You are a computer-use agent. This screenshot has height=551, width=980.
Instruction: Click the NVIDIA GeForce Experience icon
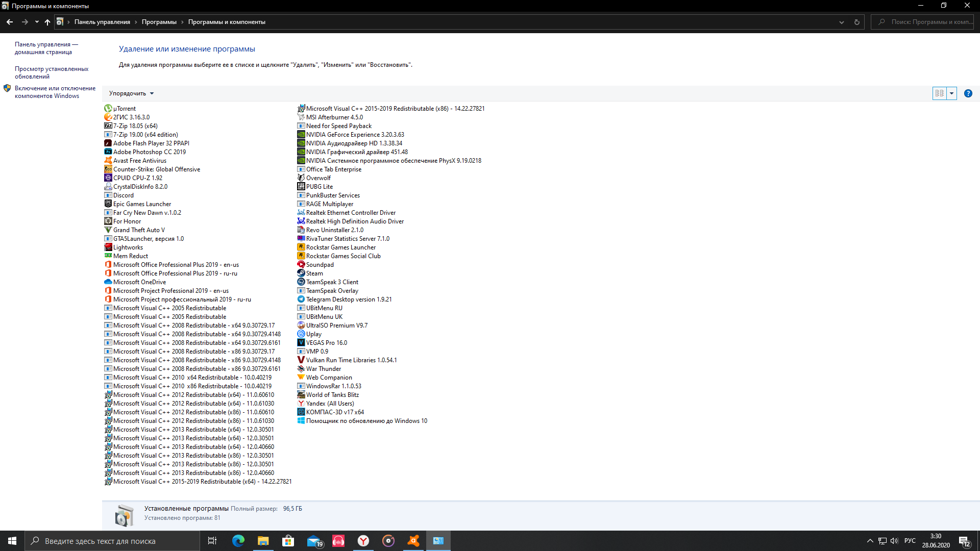pos(301,135)
